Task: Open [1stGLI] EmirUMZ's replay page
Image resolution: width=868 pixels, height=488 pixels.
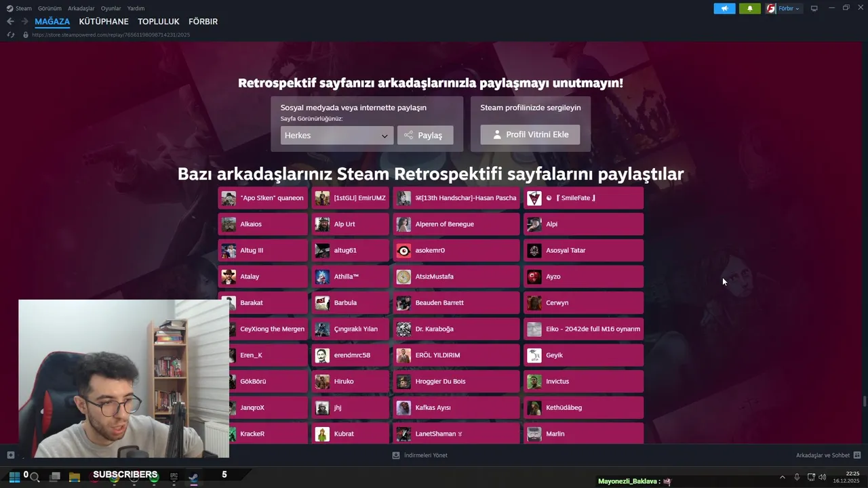Action: pos(351,198)
